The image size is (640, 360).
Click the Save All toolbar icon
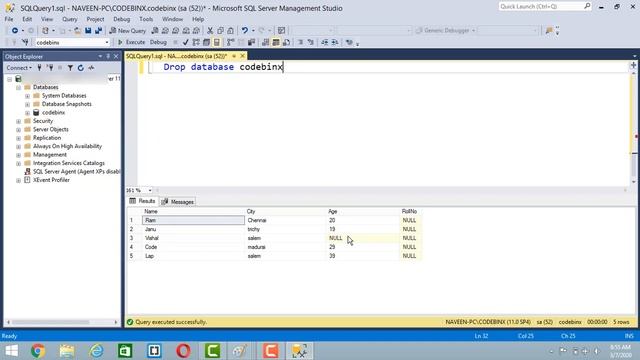98,31
